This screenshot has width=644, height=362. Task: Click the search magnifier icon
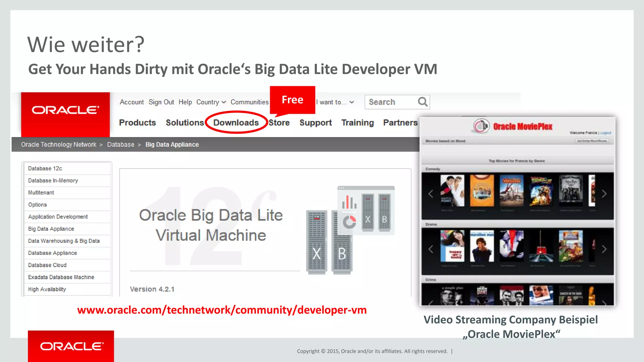423,102
